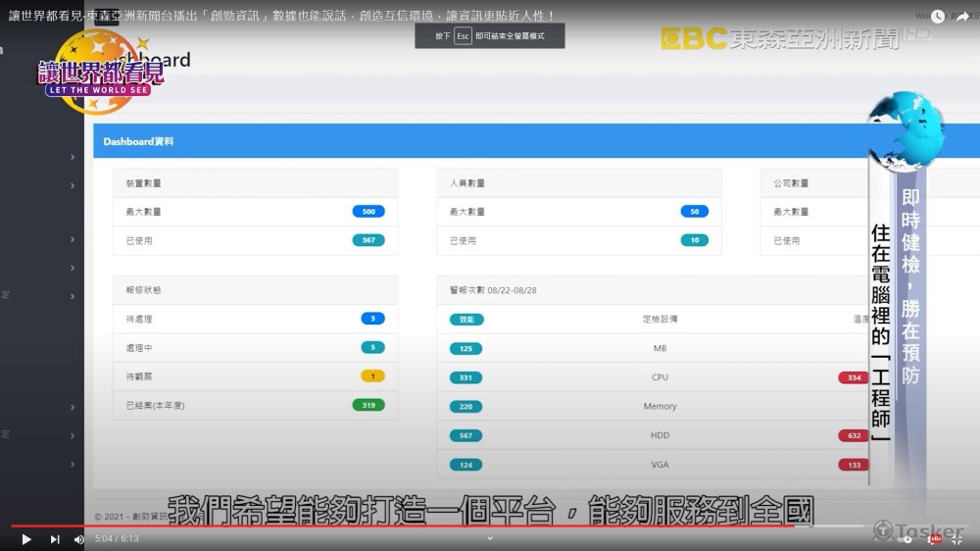Seek on the red video progress bar
This screenshot has width=980, height=551.
click(403, 526)
